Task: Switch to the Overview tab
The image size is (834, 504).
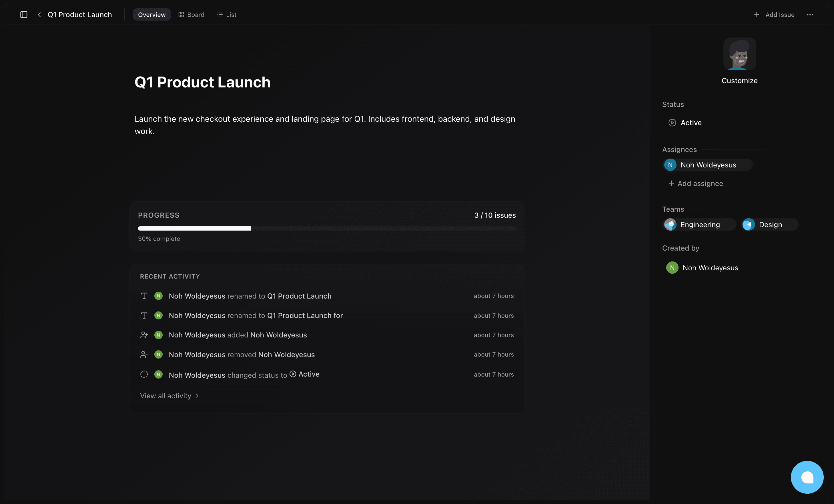Action: (152, 15)
